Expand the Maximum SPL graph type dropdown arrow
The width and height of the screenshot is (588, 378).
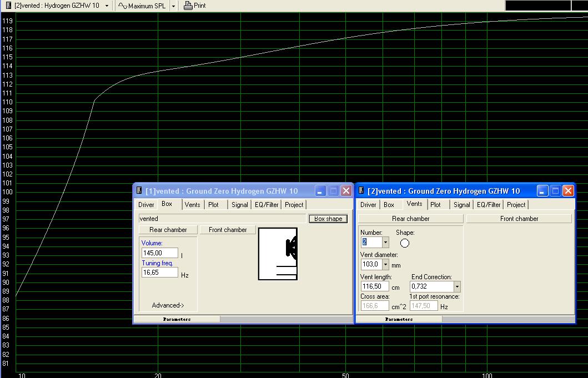pyautogui.click(x=173, y=6)
